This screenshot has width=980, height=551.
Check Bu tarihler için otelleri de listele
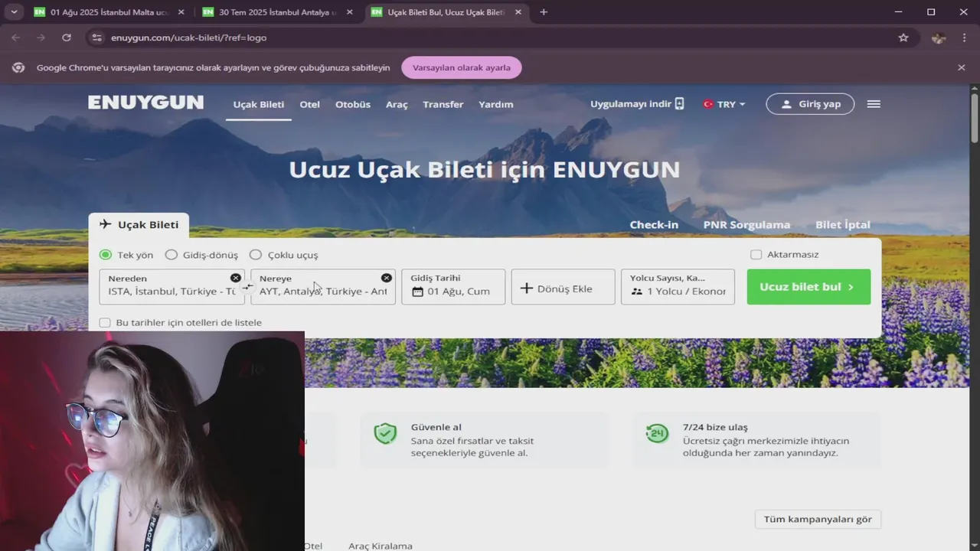105,323
